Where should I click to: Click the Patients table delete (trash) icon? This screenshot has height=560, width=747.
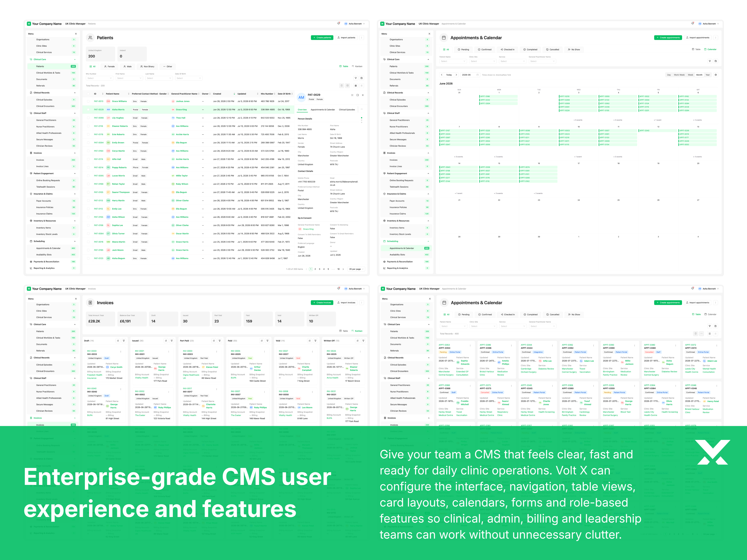[341, 86]
